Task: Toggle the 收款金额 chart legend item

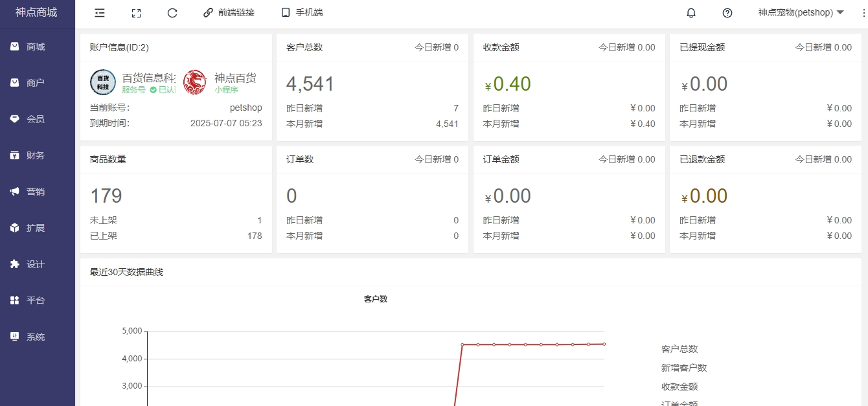Action: [680, 387]
